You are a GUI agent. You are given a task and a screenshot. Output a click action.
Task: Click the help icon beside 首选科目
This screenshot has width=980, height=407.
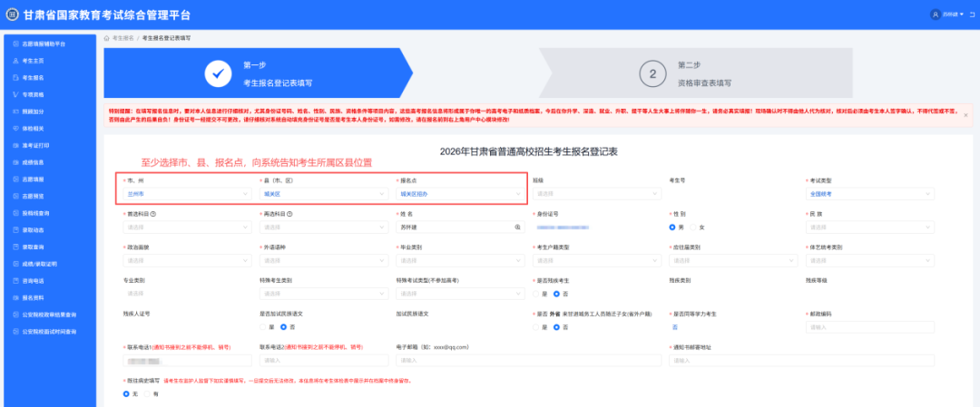point(153,214)
